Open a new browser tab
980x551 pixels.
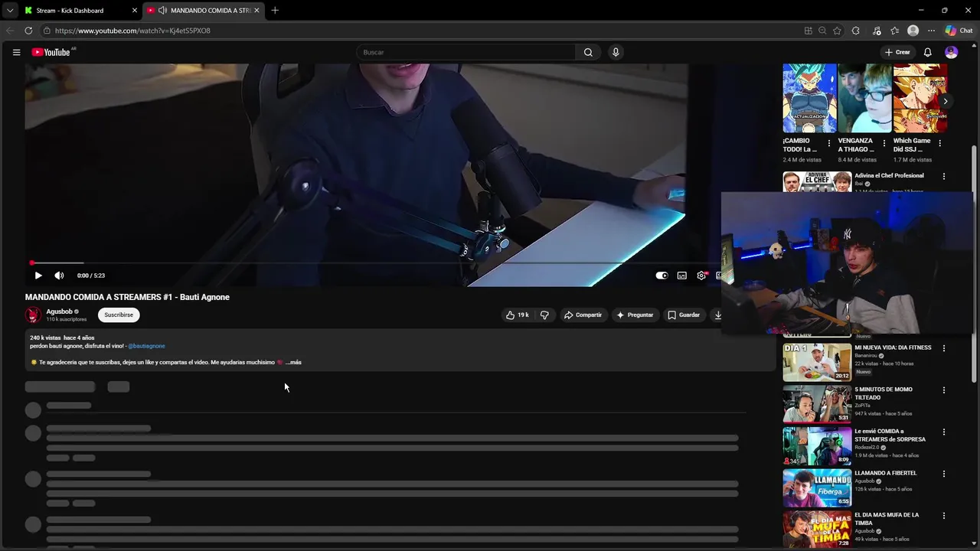pyautogui.click(x=275, y=10)
